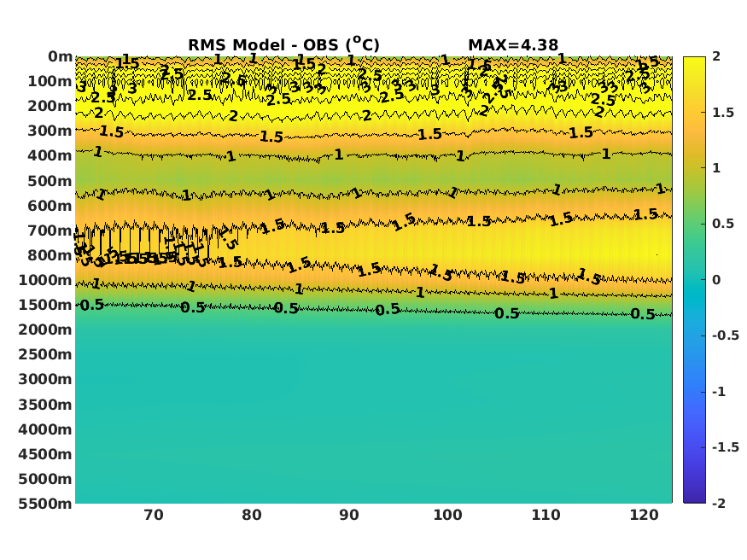Viewport: 747px width, 560px height.
Task: Click the dark blue bottom end of colorbar
Action: coord(694,498)
